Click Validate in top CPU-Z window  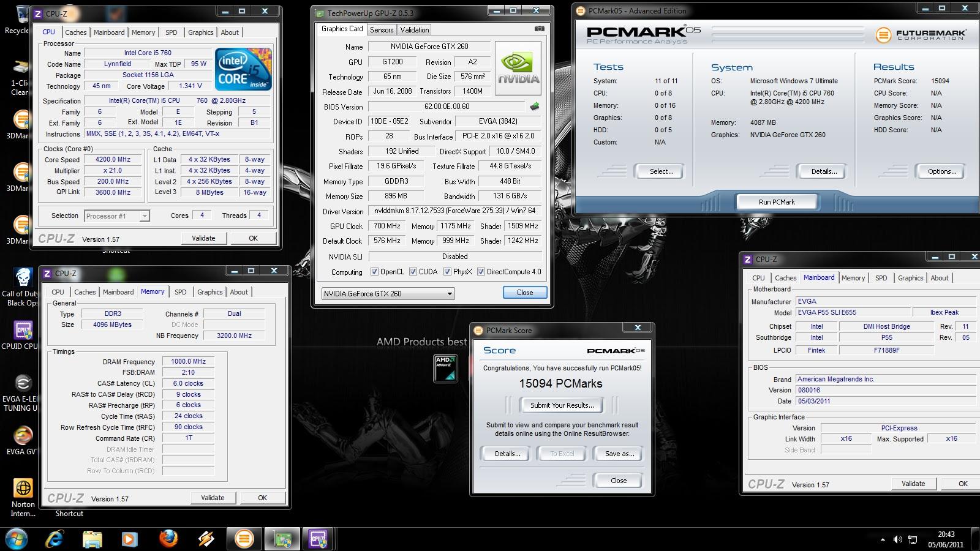(203, 238)
